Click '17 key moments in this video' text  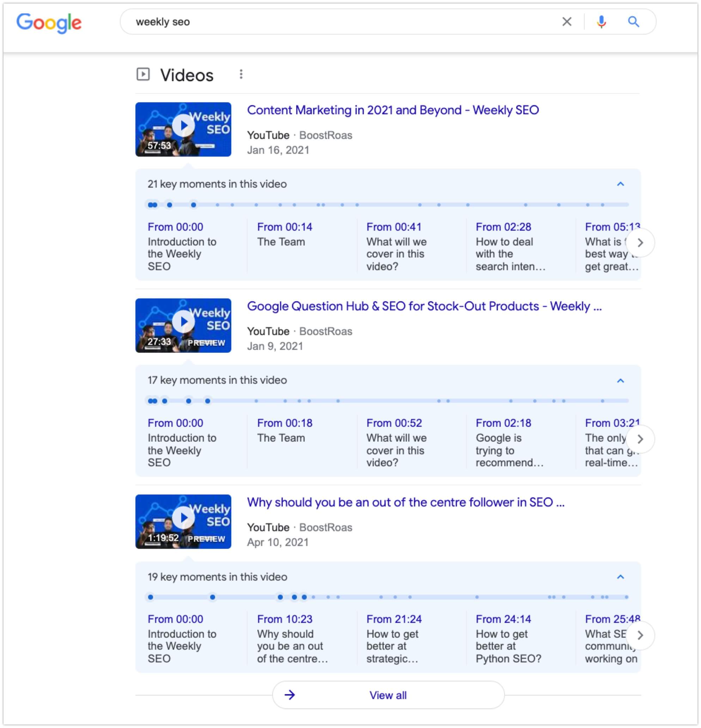217,380
